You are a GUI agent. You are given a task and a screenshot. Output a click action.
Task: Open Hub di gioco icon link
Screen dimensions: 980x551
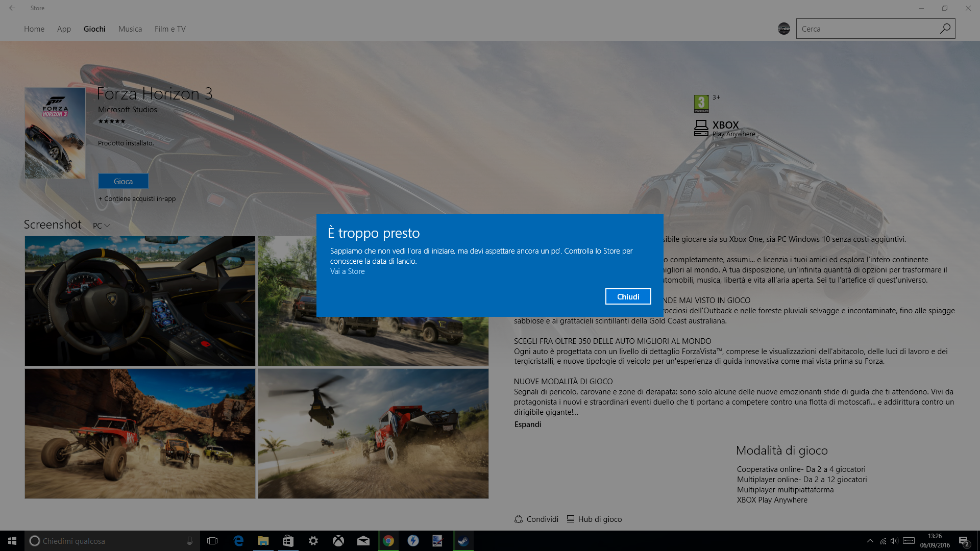[x=571, y=519]
